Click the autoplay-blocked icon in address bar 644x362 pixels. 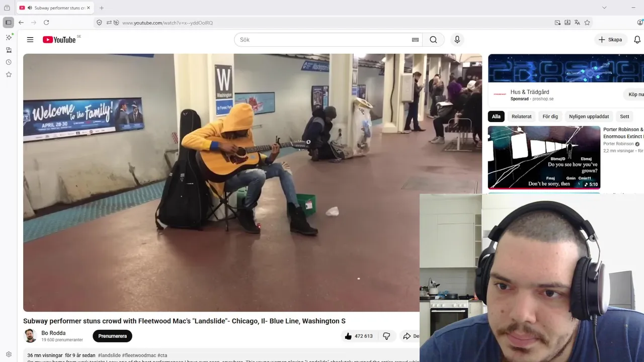116,23
